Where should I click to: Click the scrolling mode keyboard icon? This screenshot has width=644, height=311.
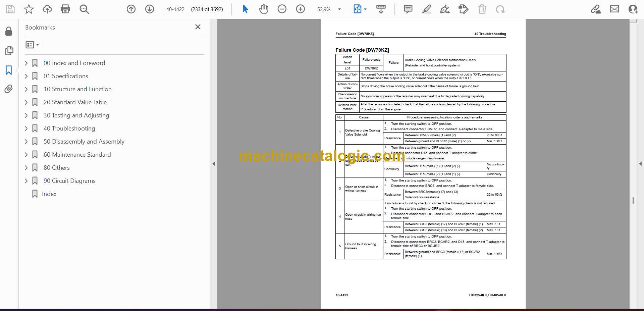pos(381,9)
